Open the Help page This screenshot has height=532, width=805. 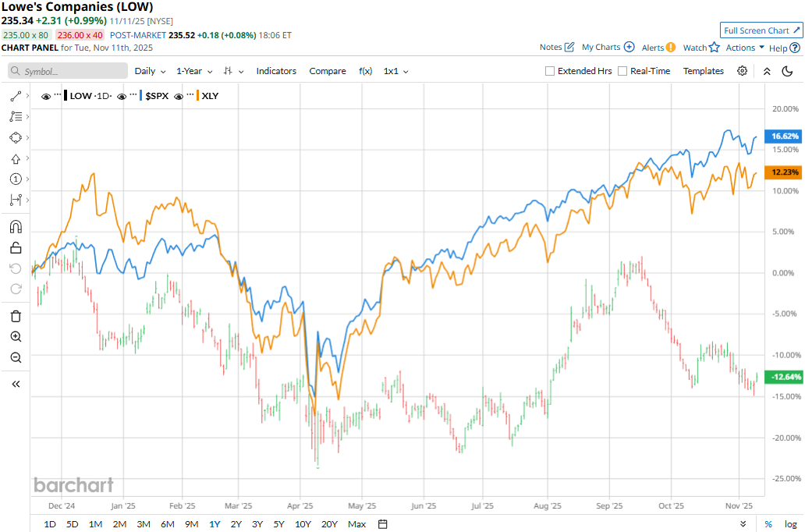785,48
